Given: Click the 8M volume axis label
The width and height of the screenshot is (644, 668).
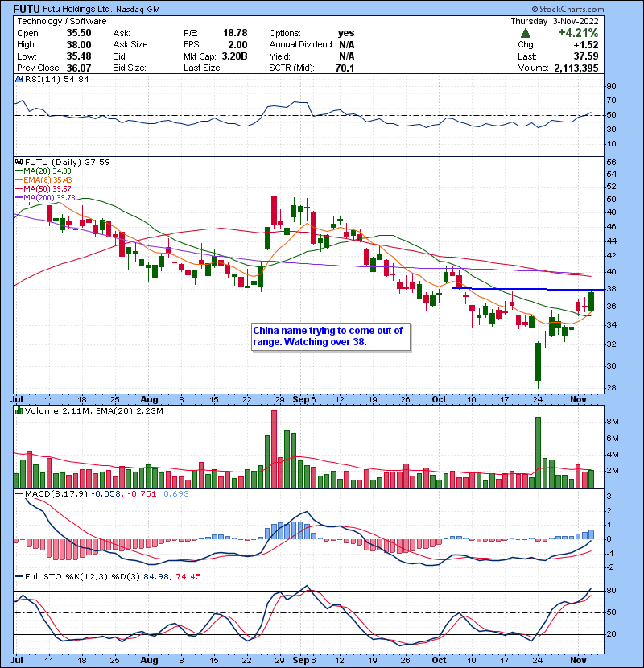Looking at the screenshot, I should (x=613, y=422).
